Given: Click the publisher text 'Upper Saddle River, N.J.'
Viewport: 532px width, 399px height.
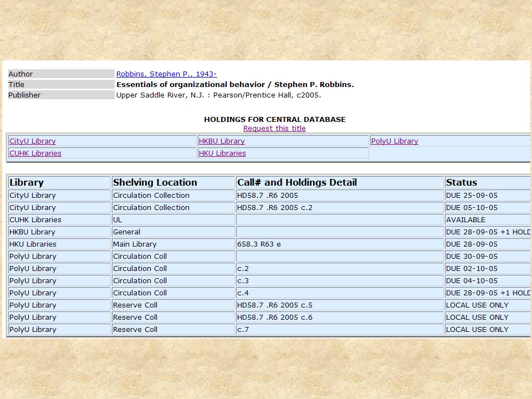Looking at the screenshot, I should click(x=161, y=95).
